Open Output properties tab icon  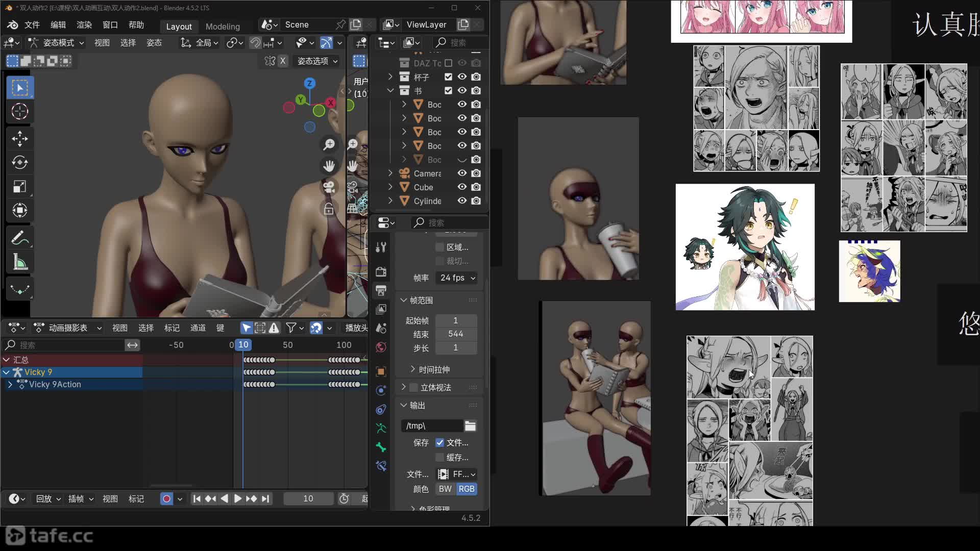[381, 290]
